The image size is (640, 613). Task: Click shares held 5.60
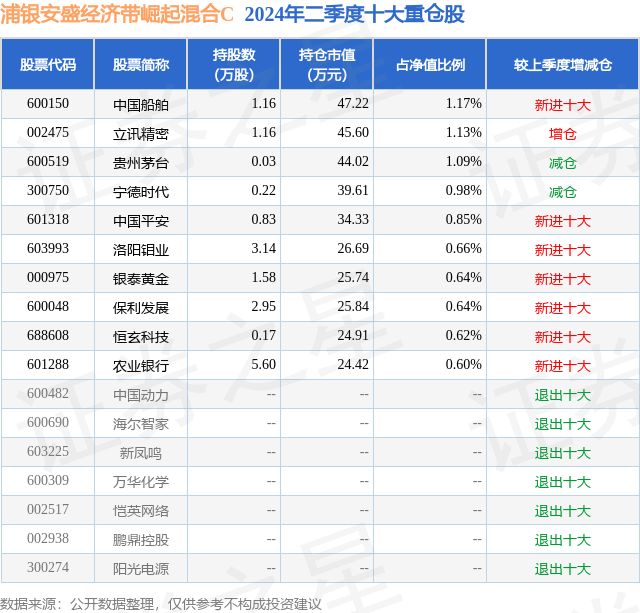coord(264,364)
